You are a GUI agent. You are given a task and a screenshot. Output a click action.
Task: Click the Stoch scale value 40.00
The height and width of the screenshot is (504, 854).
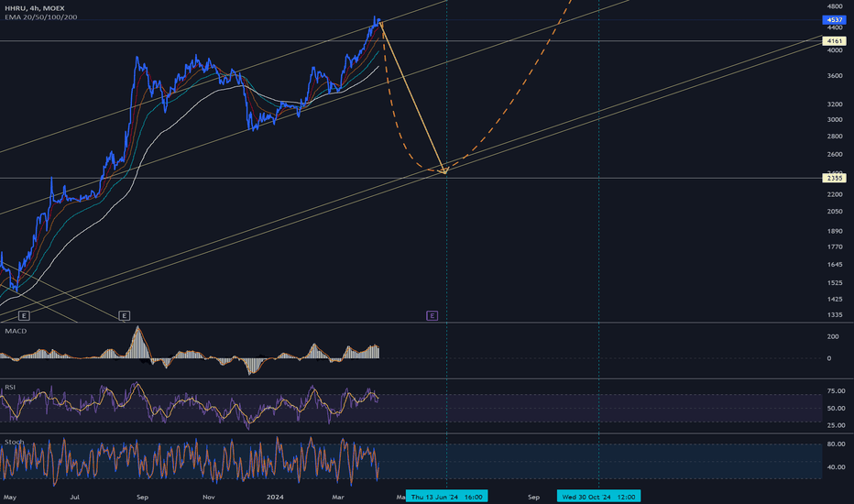[x=836, y=467]
